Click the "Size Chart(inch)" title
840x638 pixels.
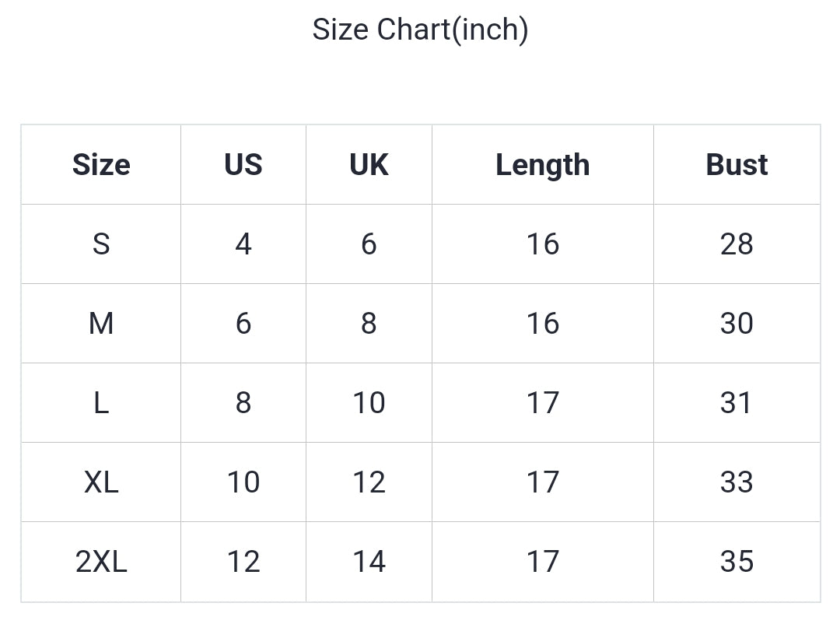coord(420,30)
